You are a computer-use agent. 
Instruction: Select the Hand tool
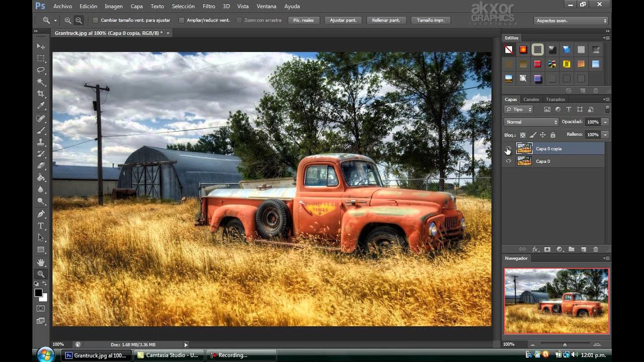coord(41,262)
